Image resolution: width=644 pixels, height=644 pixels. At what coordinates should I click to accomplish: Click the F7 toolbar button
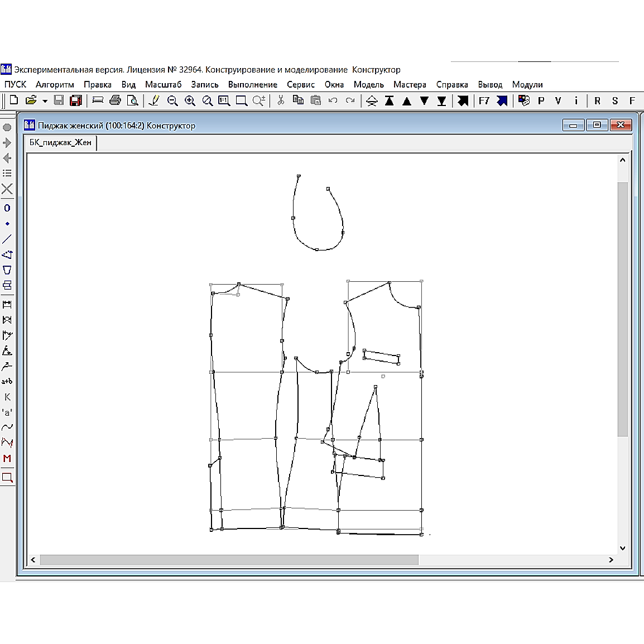[x=484, y=100]
